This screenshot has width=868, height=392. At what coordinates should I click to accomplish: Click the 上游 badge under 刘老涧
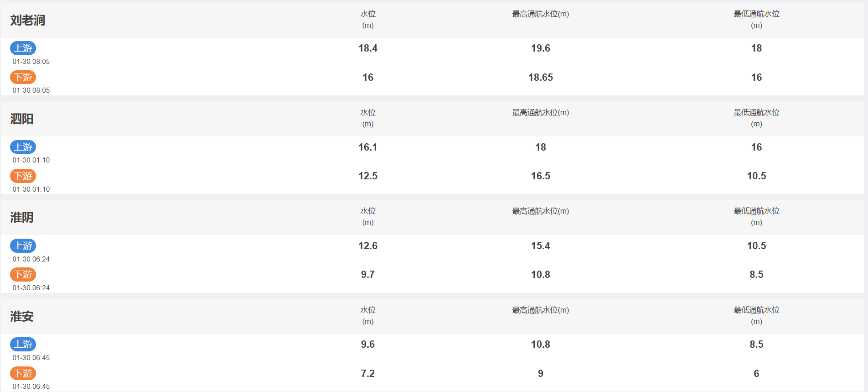pyautogui.click(x=23, y=48)
